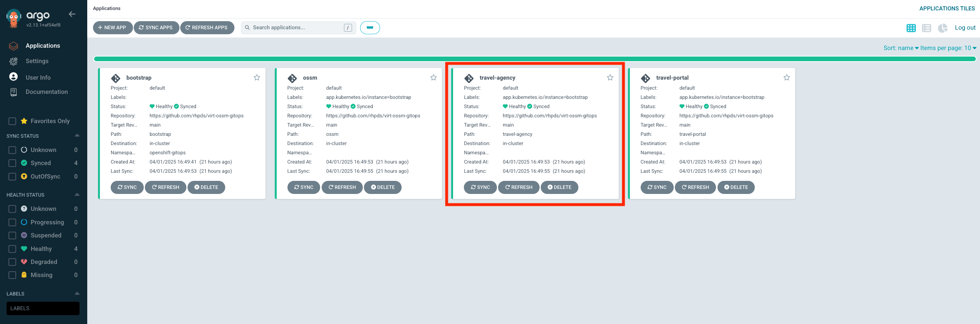The image size is (980, 324).
Task: Click the REFRESH APPS button
Action: (207, 28)
